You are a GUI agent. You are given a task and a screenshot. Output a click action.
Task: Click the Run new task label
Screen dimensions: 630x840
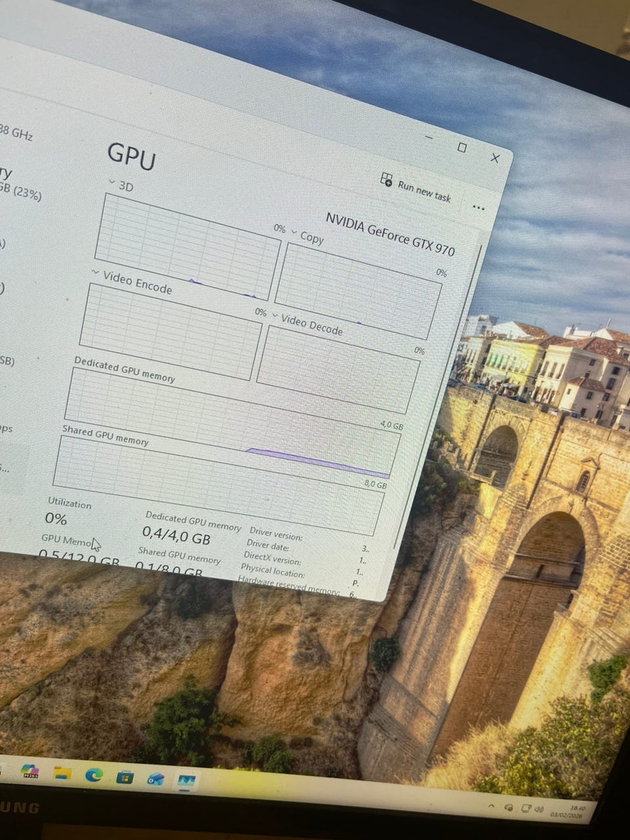click(x=425, y=191)
